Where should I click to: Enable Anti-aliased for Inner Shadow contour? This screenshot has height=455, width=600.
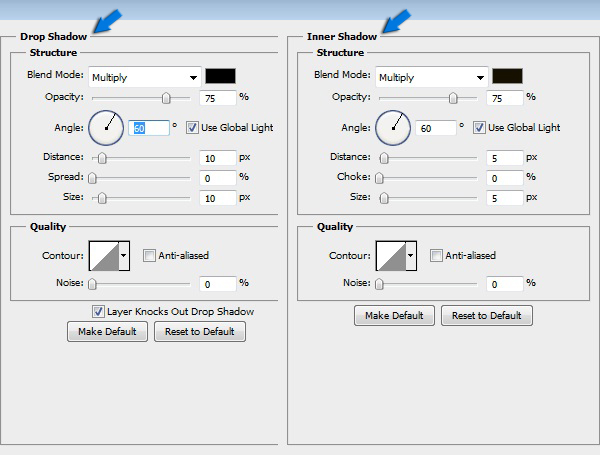(436, 256)
